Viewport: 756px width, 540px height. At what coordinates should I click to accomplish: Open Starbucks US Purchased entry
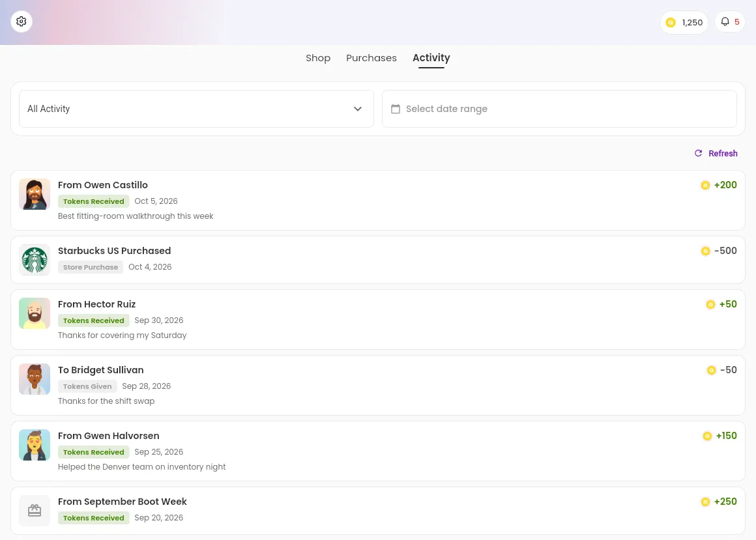pos(378,260)
